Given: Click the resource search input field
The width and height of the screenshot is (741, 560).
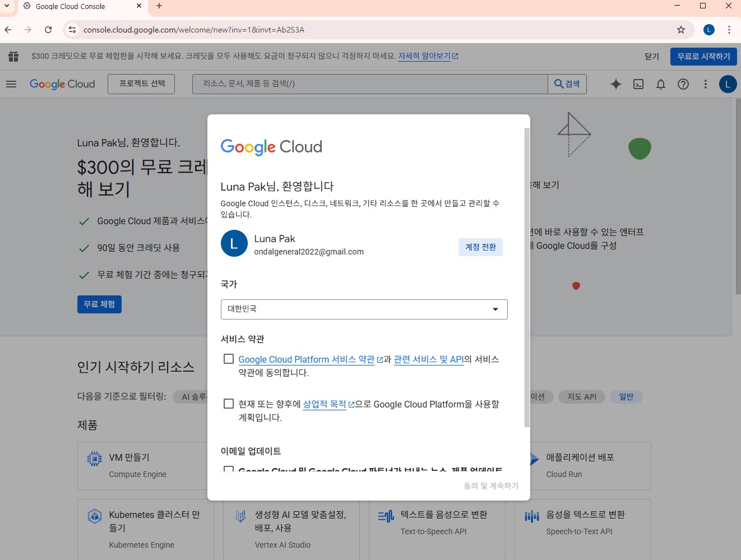Looking at the screenshot, I should point(370,84).
